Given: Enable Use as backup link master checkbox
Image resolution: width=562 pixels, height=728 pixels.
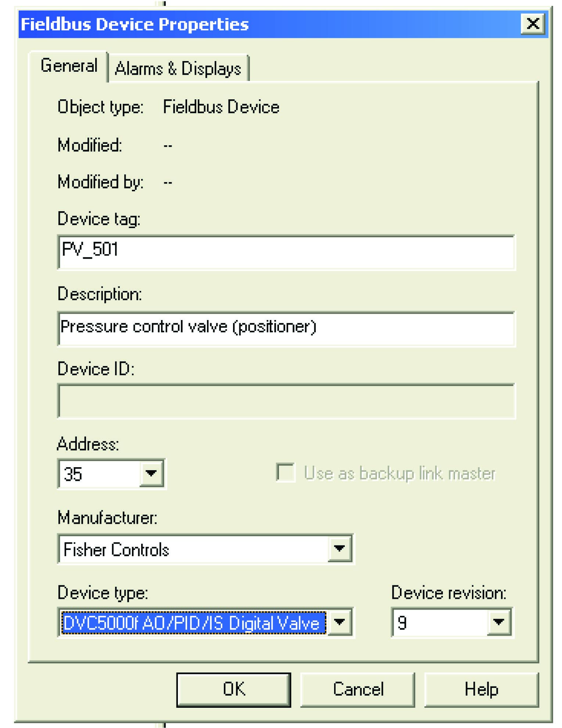Looking at the screenshot, I should (x=286, y=472).
